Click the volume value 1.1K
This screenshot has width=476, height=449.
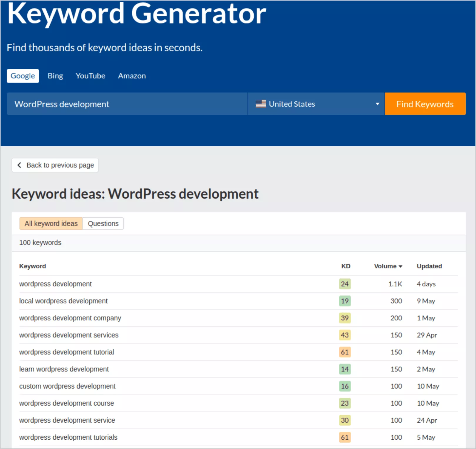click(x=395, y=284)
